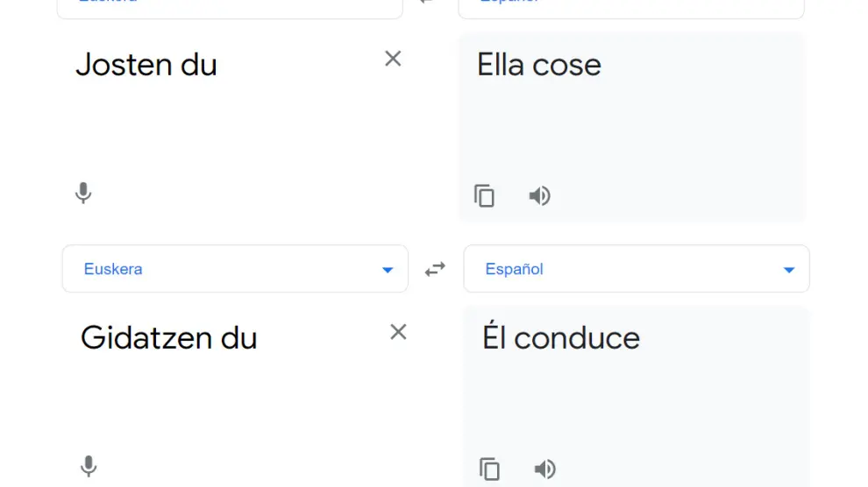The width and height of the screenshot is (868, 487).
Task: Click the partially visible top swap icon
Action: (428, 3)
